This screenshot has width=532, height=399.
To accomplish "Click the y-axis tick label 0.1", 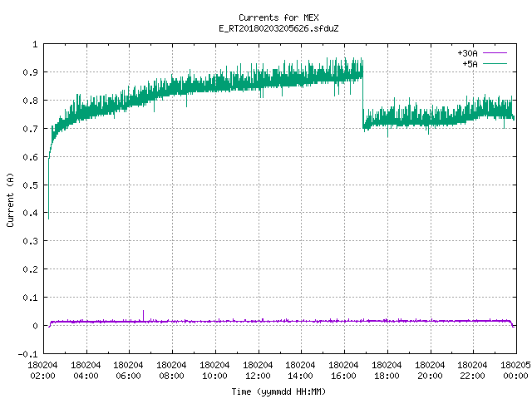I will 30,298.
